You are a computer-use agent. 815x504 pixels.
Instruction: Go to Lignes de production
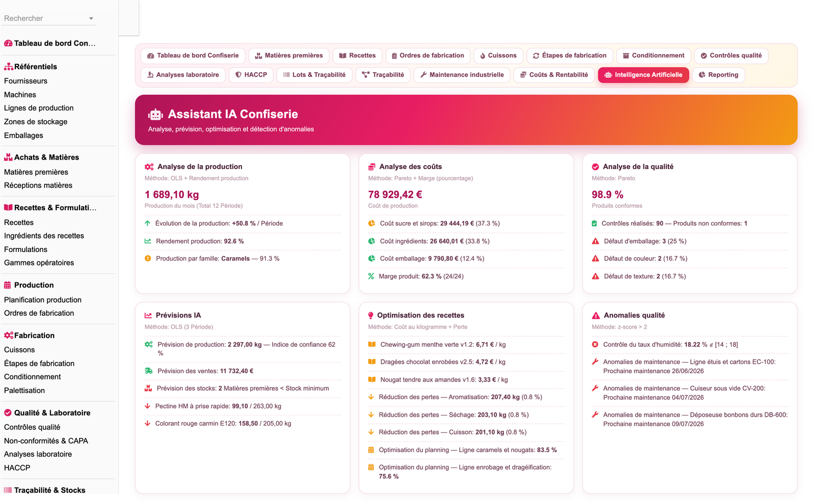pyautogui.click(x=38, y=108)
